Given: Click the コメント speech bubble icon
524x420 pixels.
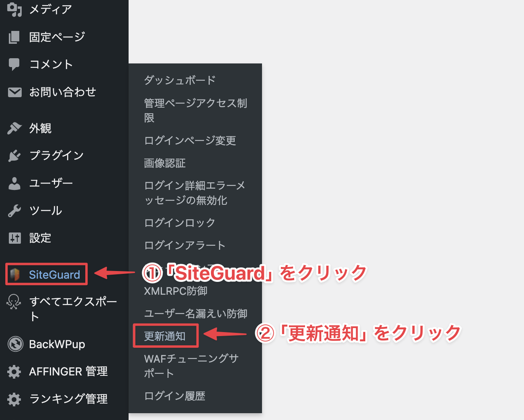Looking at the screenshot, I should pos(14,64).
